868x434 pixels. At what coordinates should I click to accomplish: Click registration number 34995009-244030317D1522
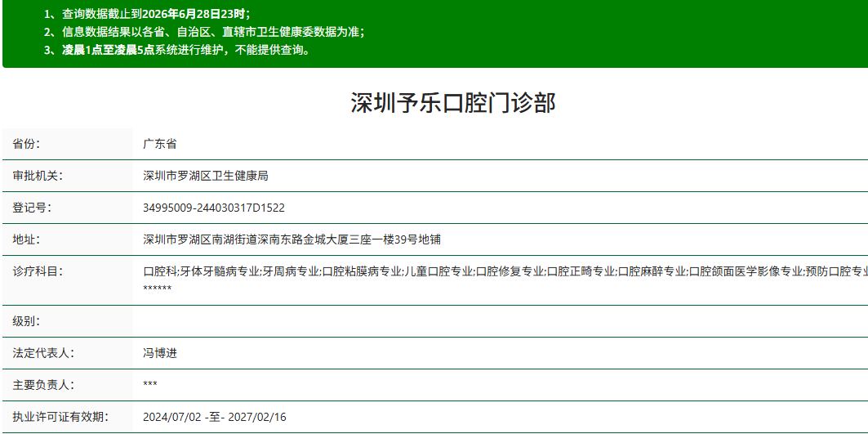[214, 208]
